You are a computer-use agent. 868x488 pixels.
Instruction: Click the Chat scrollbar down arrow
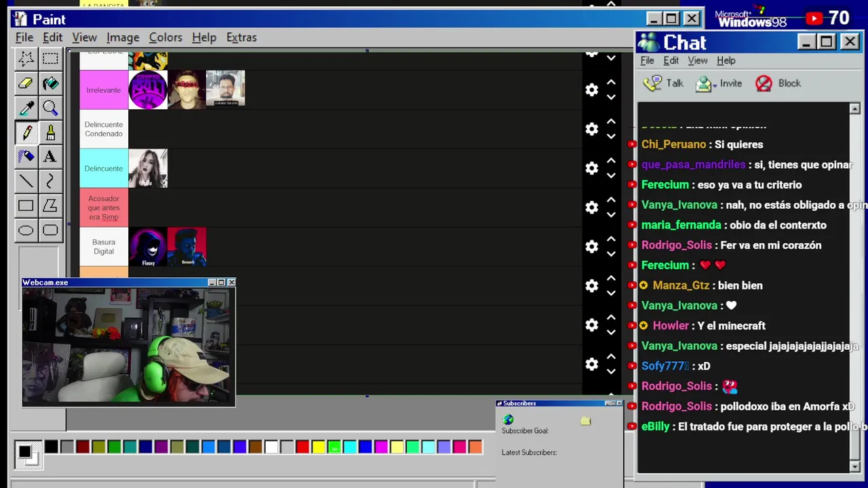pos(854,466)
